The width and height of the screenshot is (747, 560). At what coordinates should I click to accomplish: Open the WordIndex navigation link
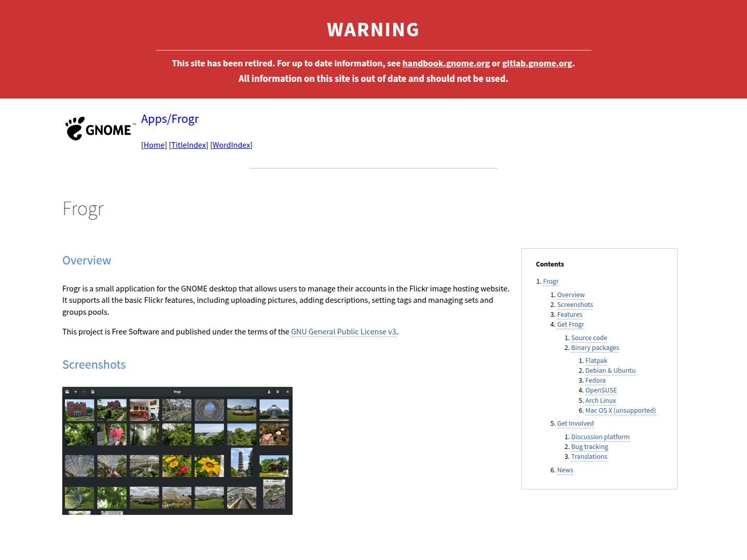231,145
